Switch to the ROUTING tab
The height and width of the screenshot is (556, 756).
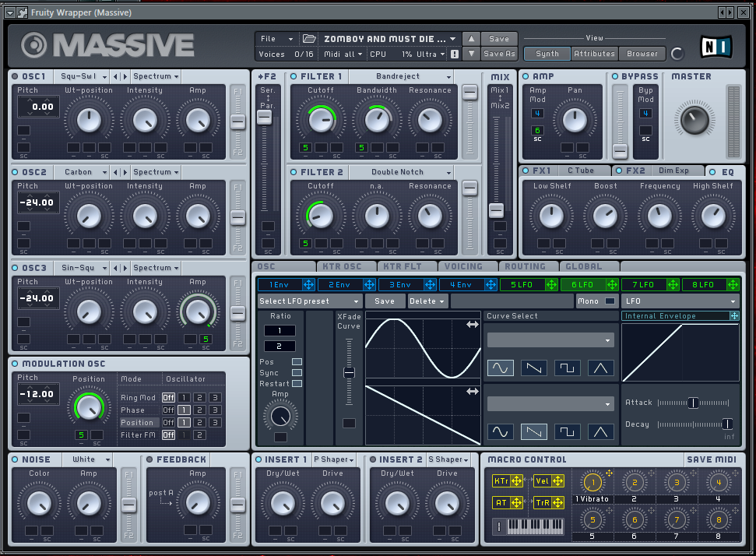tap(525, 266)
